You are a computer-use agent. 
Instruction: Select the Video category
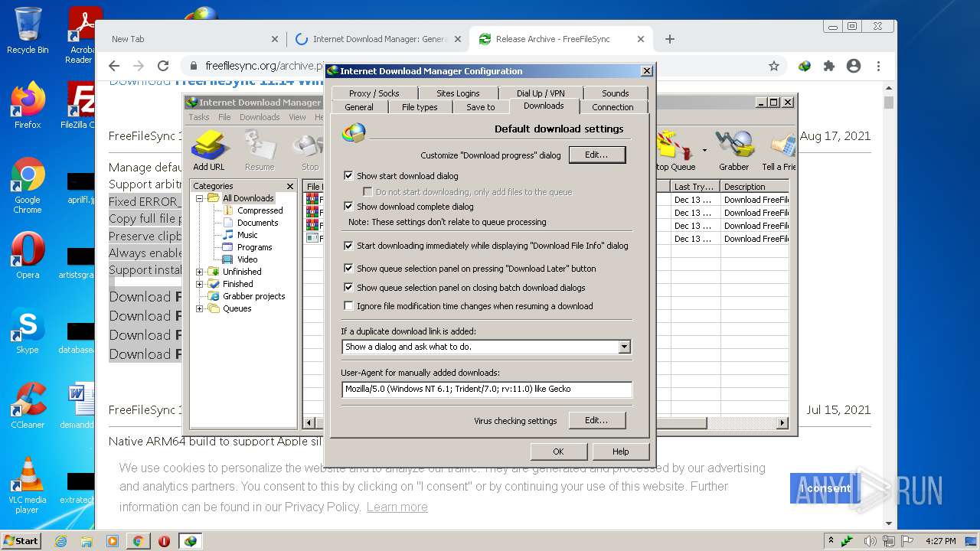point(247,259)
